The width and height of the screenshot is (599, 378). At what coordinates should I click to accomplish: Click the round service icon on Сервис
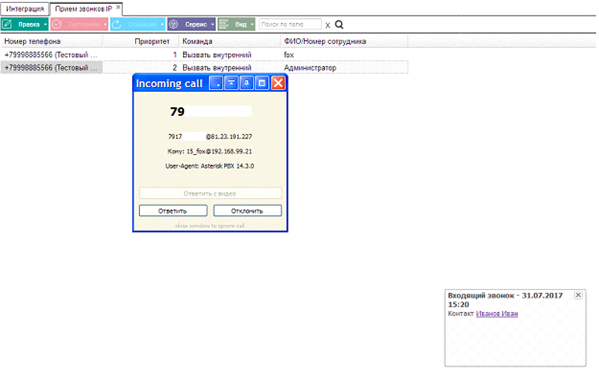click(x=173, y=24)
